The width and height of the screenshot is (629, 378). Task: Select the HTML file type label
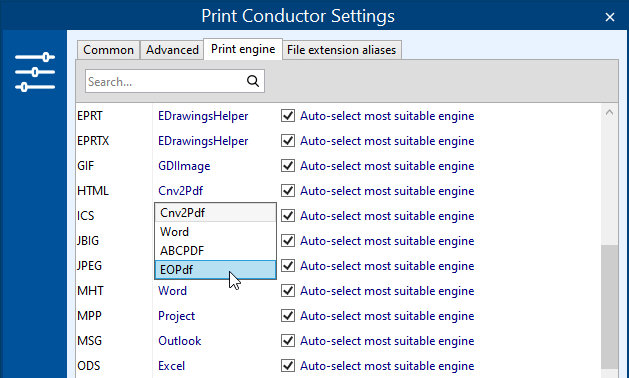coord(93,191)
